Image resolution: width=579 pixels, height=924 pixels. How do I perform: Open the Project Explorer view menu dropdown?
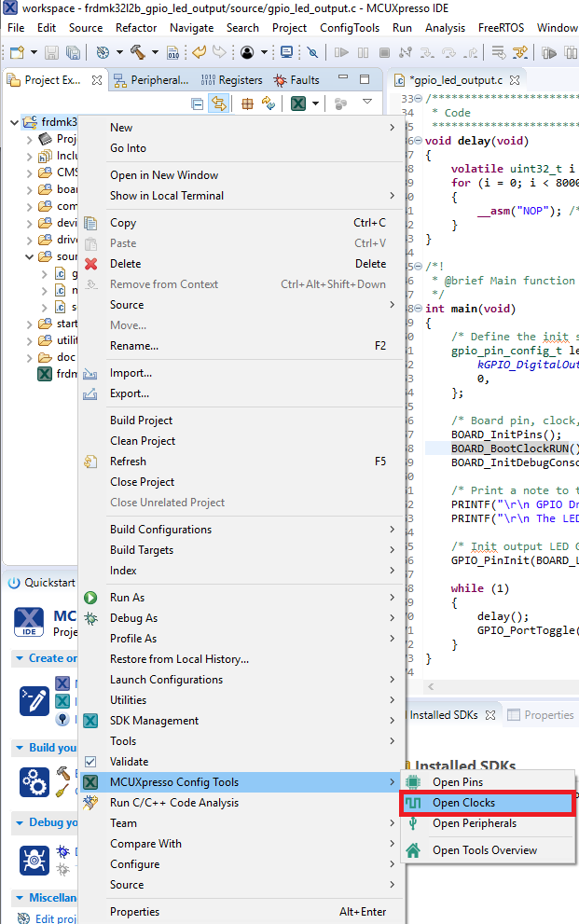click(x=367, y=103)
